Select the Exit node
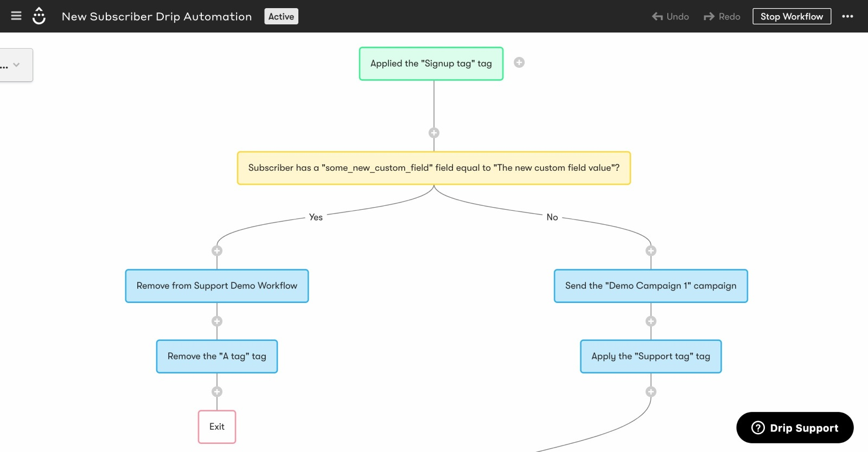 pos(217,427)
